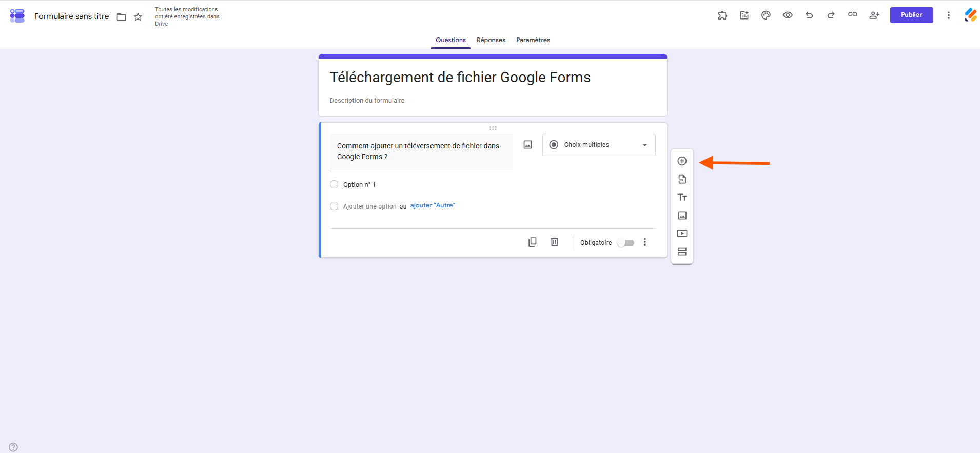Open the help question mark icon
Screen dimensions: 980x453
(x=13, y=447)
